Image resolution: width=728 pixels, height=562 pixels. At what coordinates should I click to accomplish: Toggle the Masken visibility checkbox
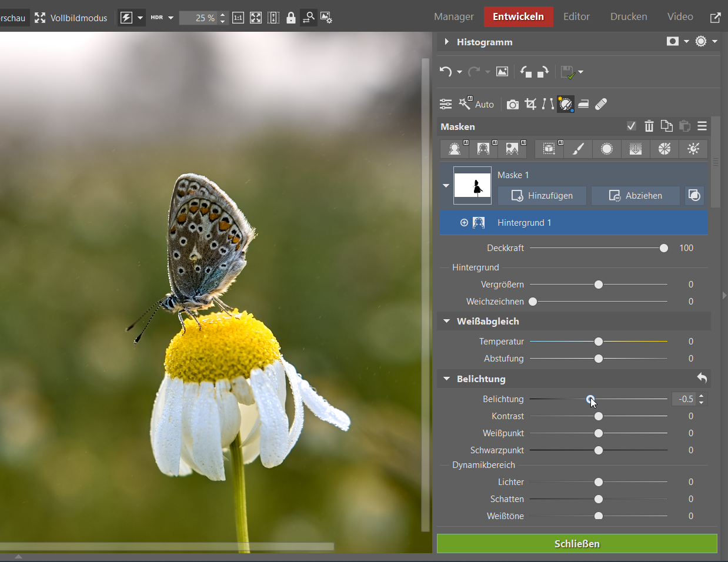(631, 126)
